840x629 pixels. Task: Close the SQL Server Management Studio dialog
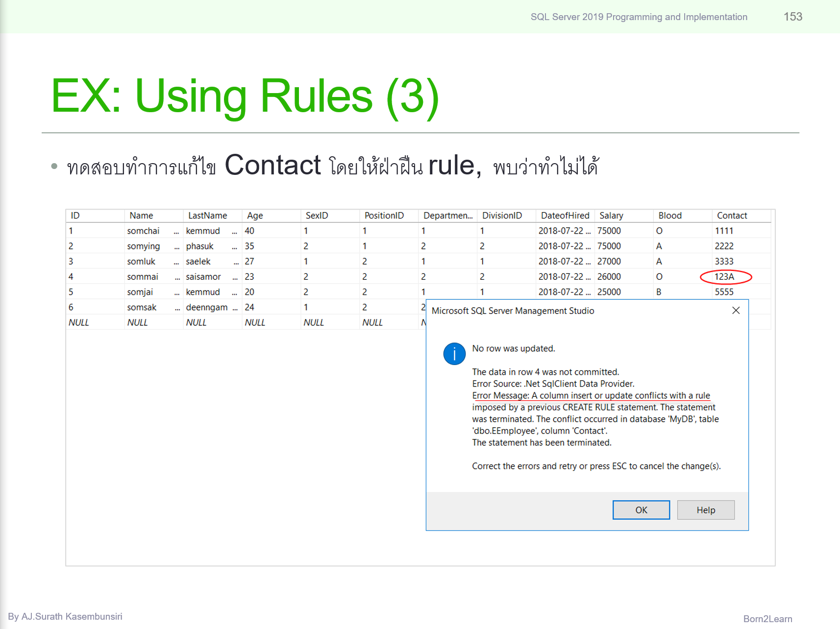tap(736, 311)
